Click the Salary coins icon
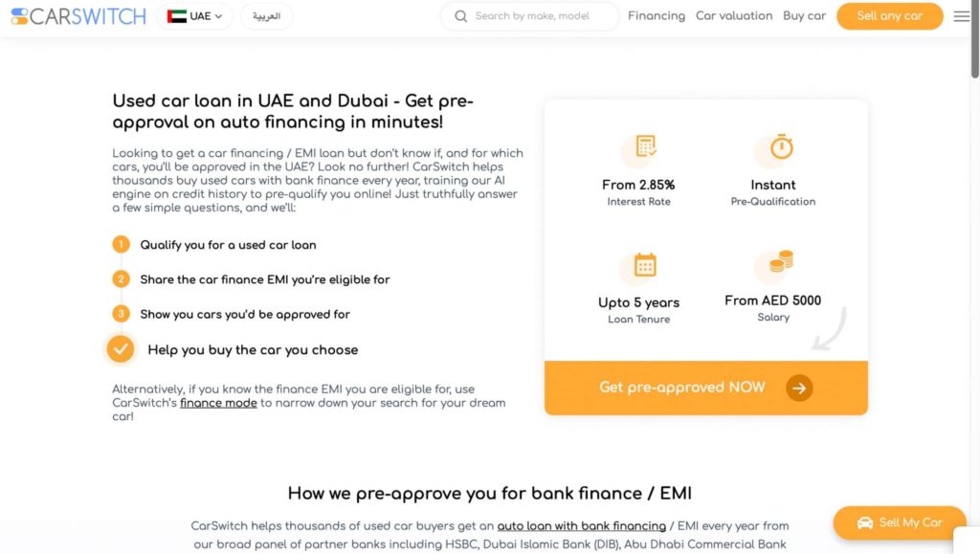 [x=781, y=261]
